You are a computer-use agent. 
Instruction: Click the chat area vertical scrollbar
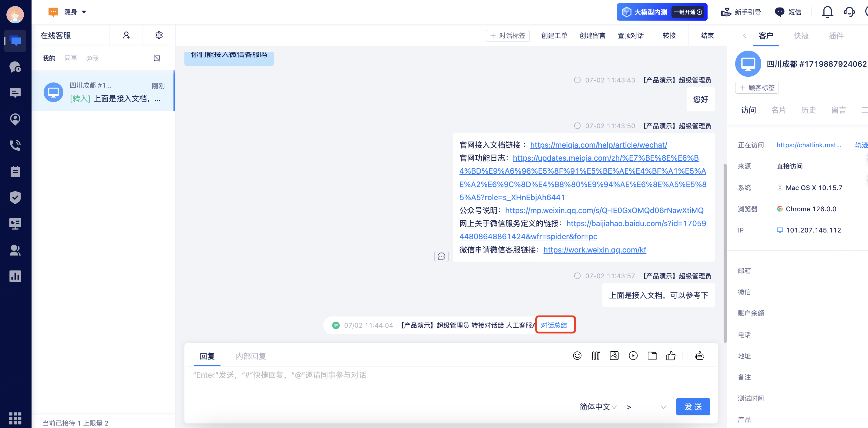pos(725,252)
